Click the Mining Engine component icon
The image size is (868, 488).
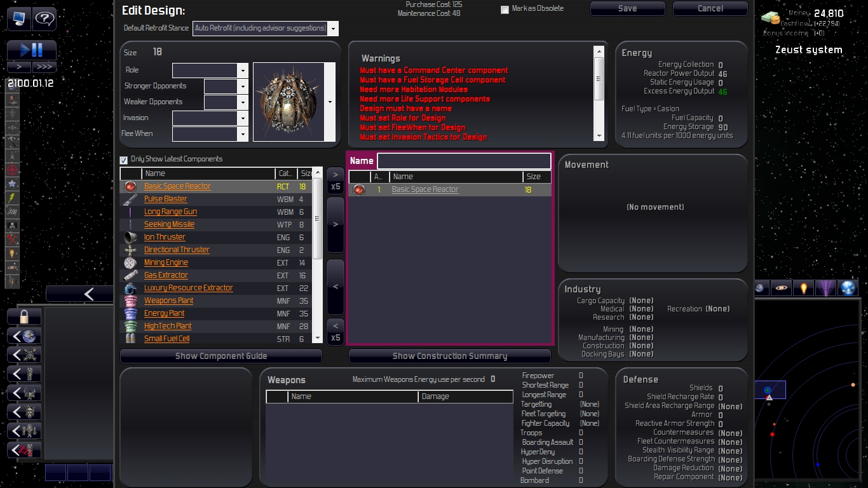tap(130, 262)
